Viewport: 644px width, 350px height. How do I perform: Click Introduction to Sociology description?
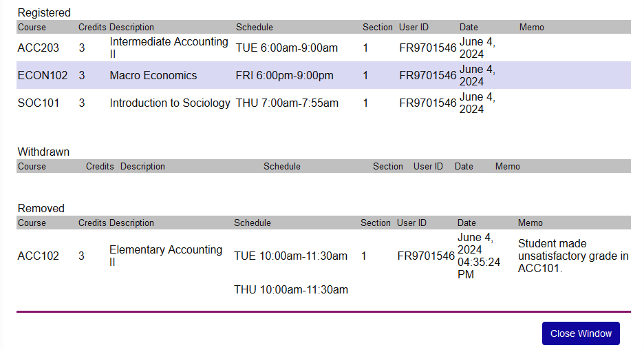[170, 103]
